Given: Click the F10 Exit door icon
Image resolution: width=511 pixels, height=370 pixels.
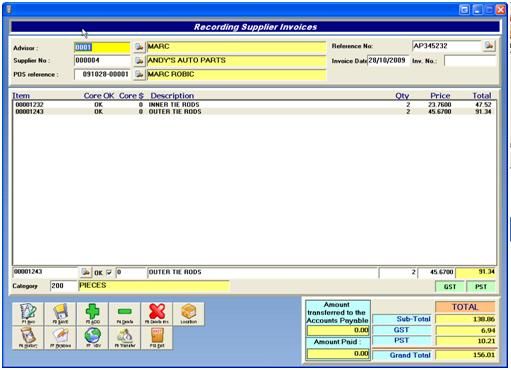Looking at the screenshot, I should [x=157, y=338].
